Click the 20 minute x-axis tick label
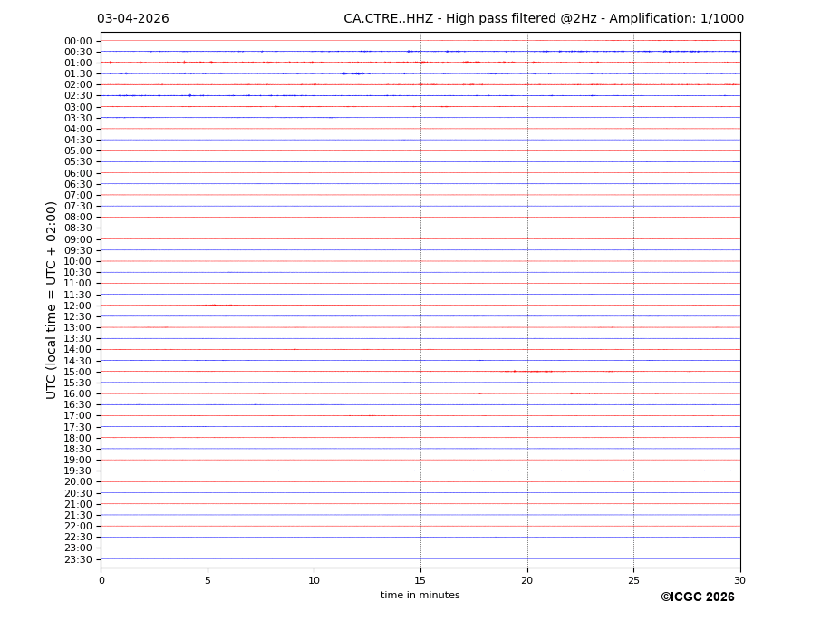The height and width of the screenshot is (631, 840). point(526,580)
